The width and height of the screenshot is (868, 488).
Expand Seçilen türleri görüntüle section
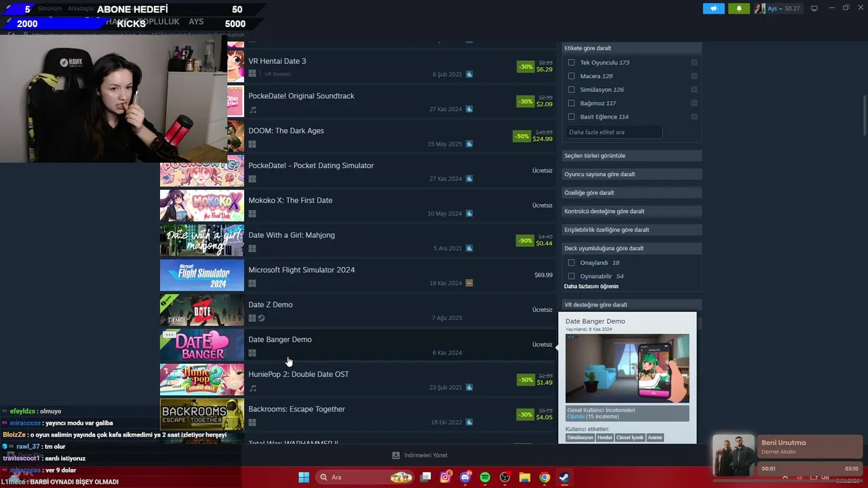click(x=631, y=156)
